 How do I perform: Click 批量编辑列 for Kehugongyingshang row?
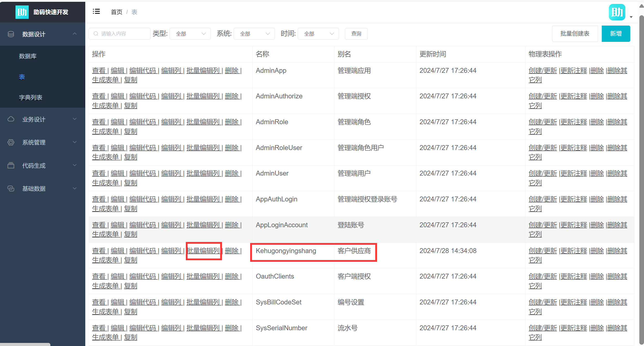(x=203, y=251)
